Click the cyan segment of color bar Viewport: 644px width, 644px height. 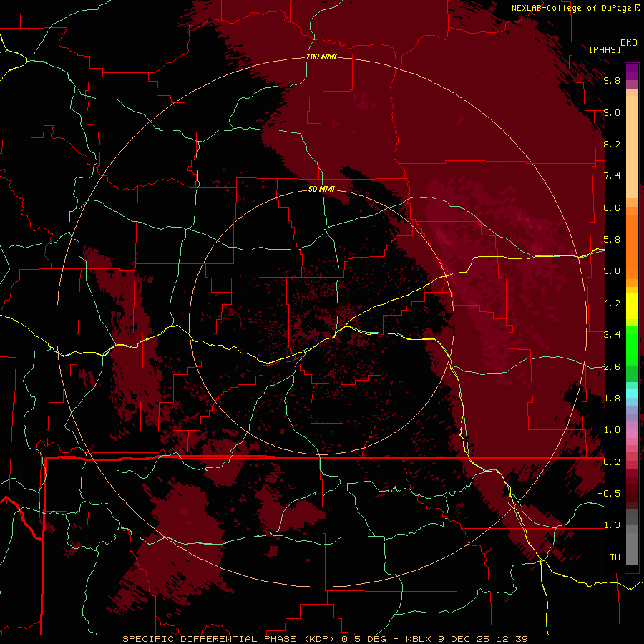[x=632, y=393]
